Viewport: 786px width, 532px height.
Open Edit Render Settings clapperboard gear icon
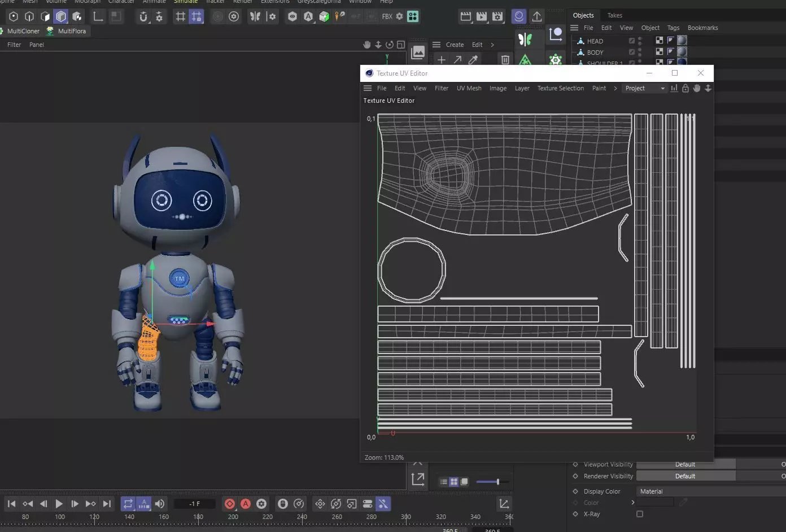click(x=497, y=16)
